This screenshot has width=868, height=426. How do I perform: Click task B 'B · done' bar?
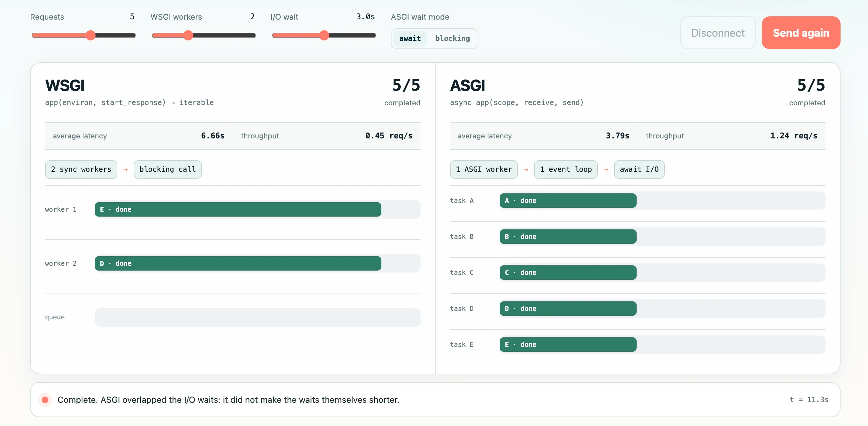[x=568, y=237]
